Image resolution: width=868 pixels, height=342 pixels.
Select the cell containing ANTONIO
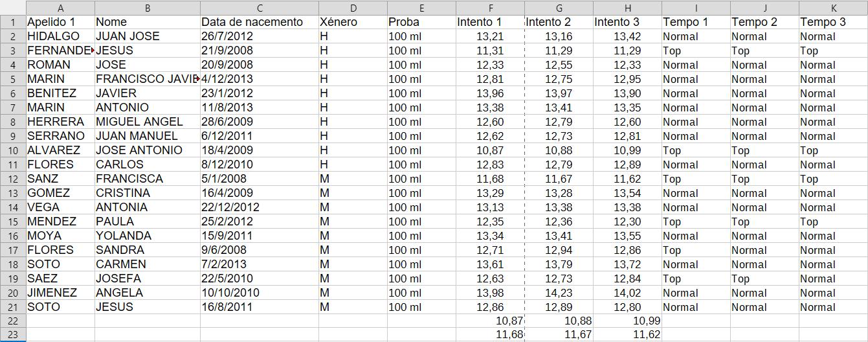pyautogui.click(x=148, y=108)
